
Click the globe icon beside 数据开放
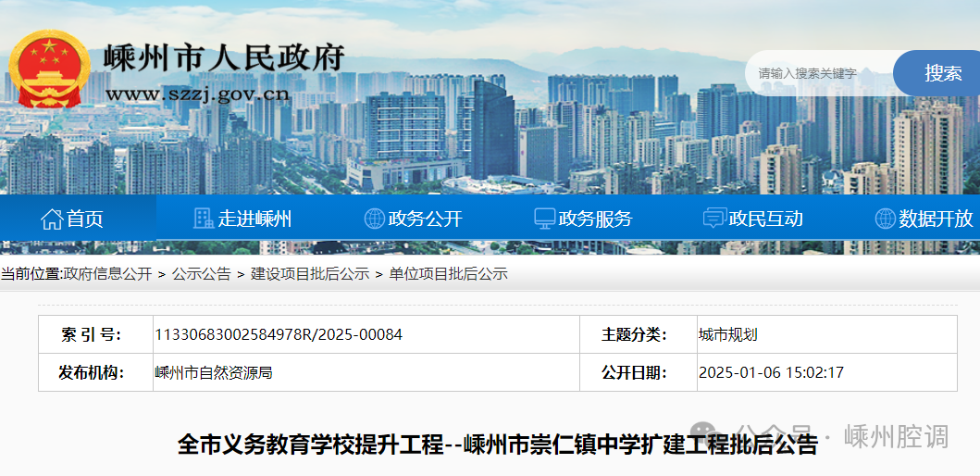pyautogui.click(x=885, y=219)
